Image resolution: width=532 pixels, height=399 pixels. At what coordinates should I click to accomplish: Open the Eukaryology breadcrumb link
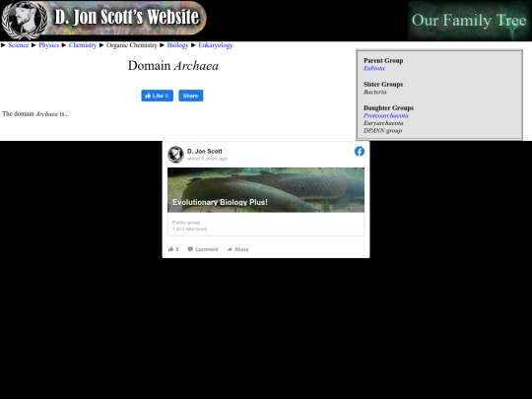[x=216, y=45]
